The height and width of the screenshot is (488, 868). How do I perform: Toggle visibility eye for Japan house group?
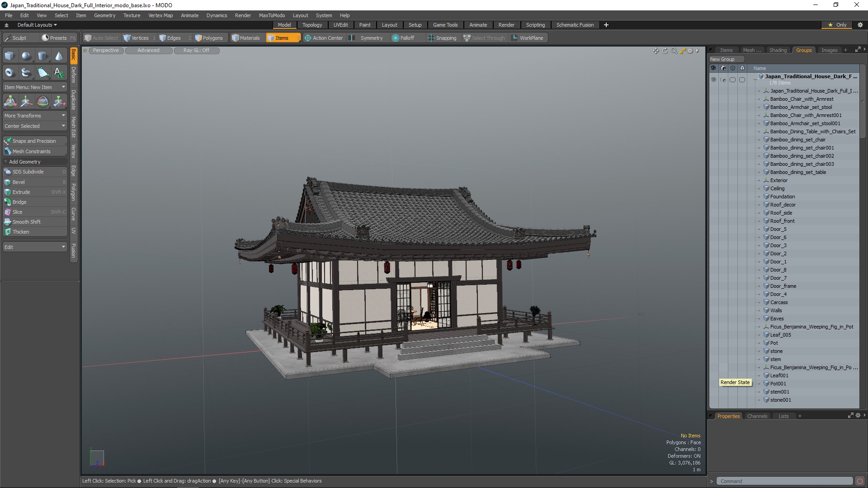click(713, 80)
